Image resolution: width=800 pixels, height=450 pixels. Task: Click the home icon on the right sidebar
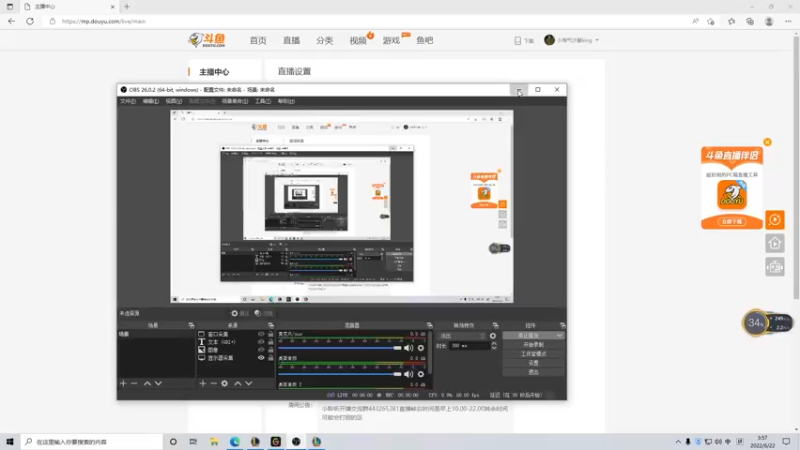tap(774, 243)
